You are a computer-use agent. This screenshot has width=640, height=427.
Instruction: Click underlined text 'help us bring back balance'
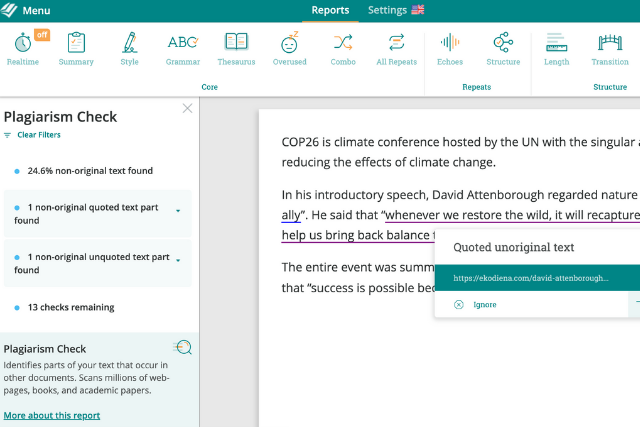pyautogui.click(x=356, y=235)
